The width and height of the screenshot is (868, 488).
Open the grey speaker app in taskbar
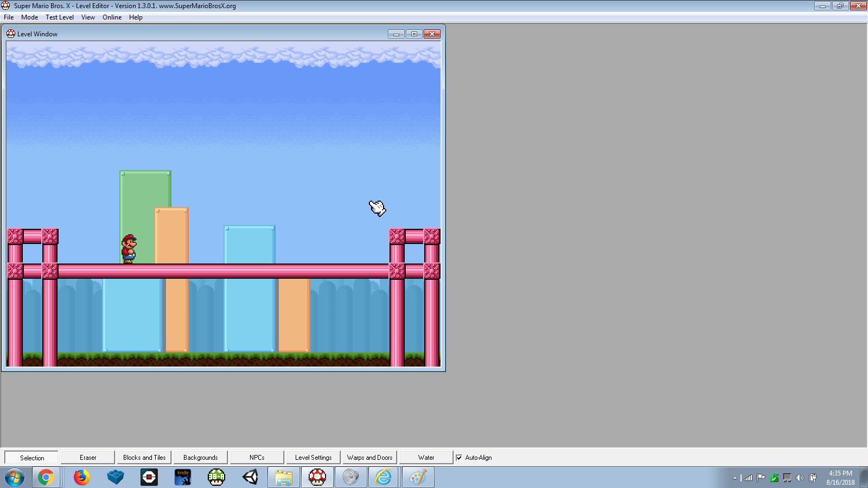click(351, 478)
